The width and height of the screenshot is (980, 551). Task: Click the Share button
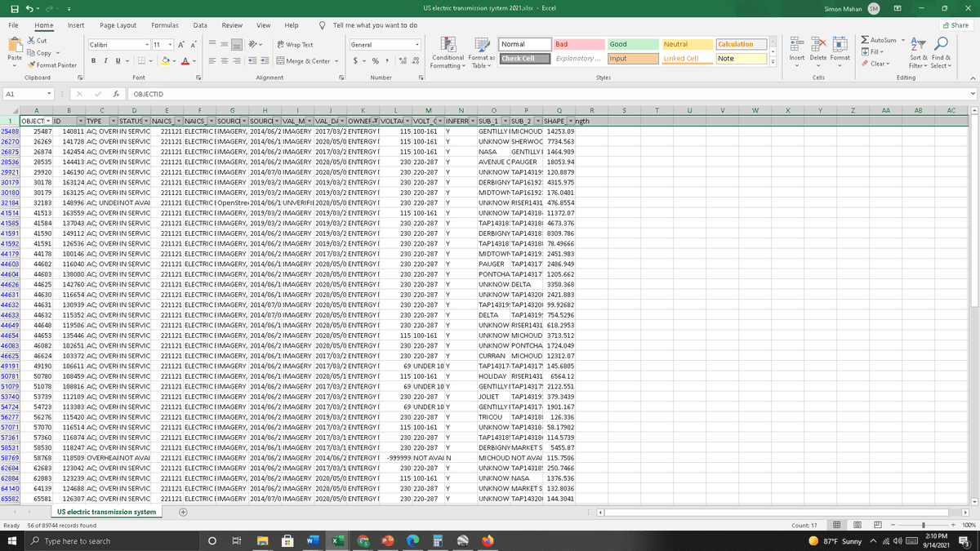(x=955, y=25)
